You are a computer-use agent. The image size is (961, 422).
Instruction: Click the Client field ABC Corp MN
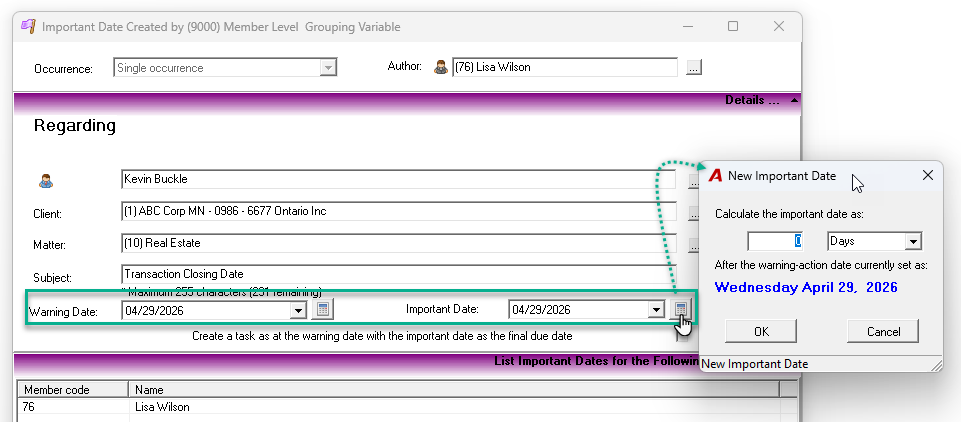(x=398, y=211)
